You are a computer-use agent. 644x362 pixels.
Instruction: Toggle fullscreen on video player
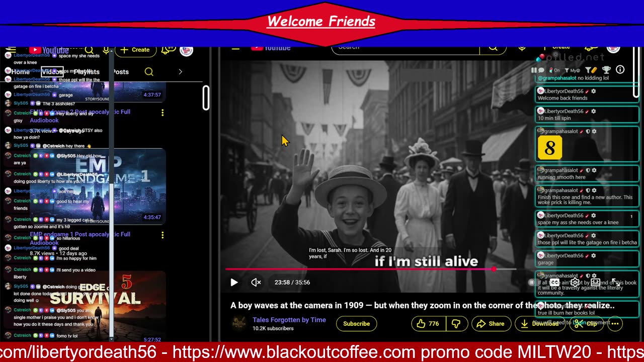tap(616, 283)
